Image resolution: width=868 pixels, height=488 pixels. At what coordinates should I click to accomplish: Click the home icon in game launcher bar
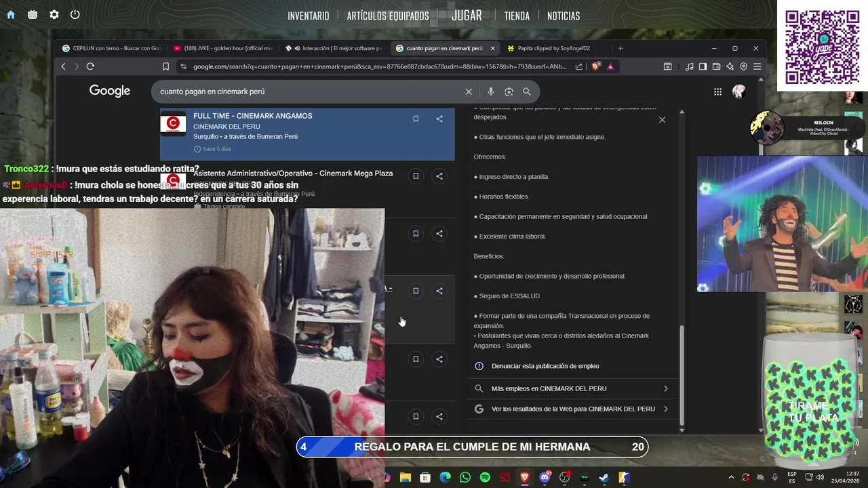click(11, 14)
